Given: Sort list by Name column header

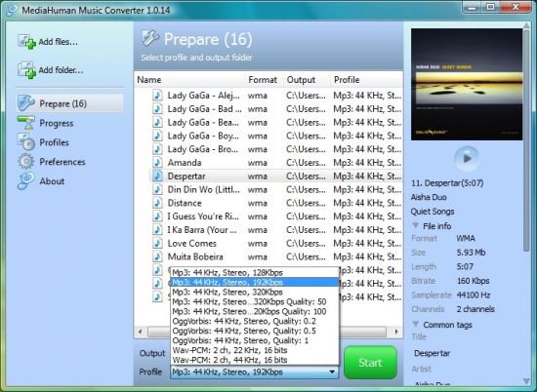Looking at the screenshot, I should pyautogui.click(x=189, y=80).
